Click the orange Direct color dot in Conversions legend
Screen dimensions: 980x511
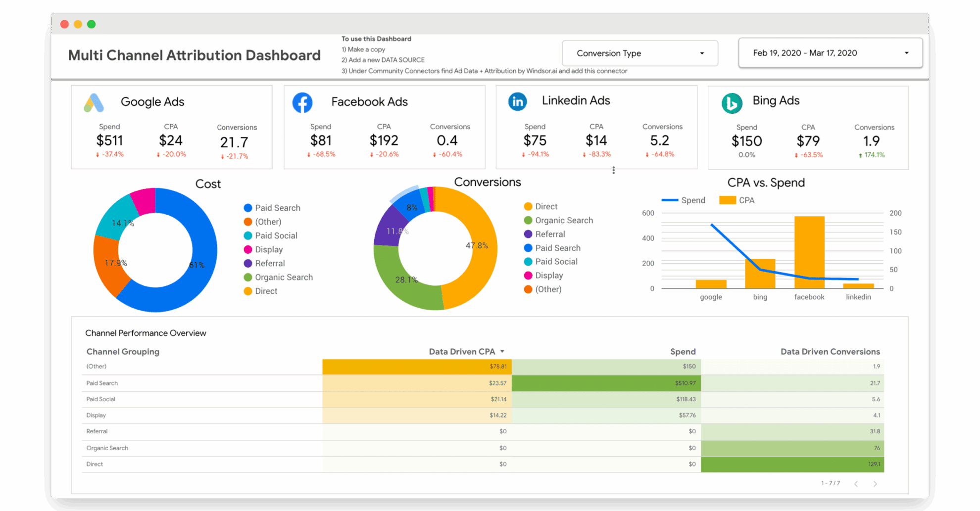pos(528,206)
